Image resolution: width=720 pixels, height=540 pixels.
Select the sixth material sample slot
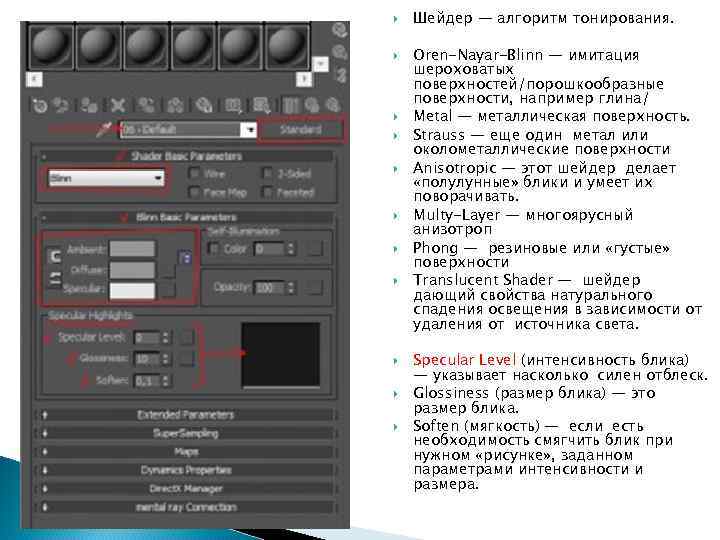[x=287, y=47]
